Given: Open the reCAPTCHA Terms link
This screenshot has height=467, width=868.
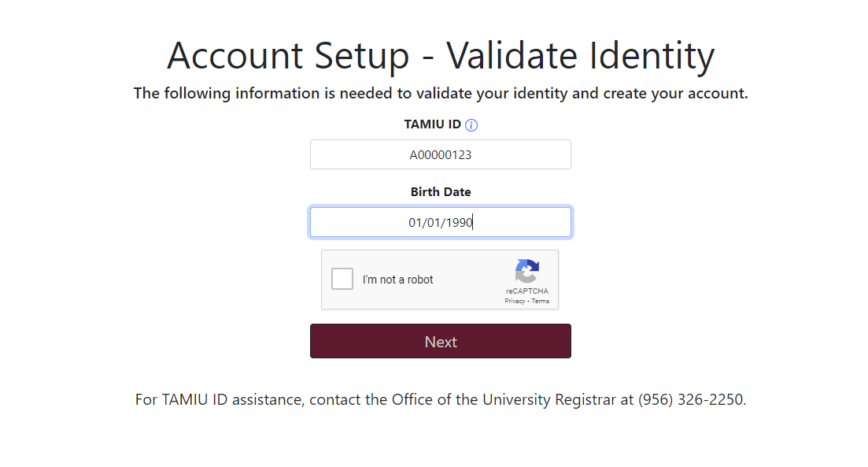Looking at the screenshot, I should point(541,302).
